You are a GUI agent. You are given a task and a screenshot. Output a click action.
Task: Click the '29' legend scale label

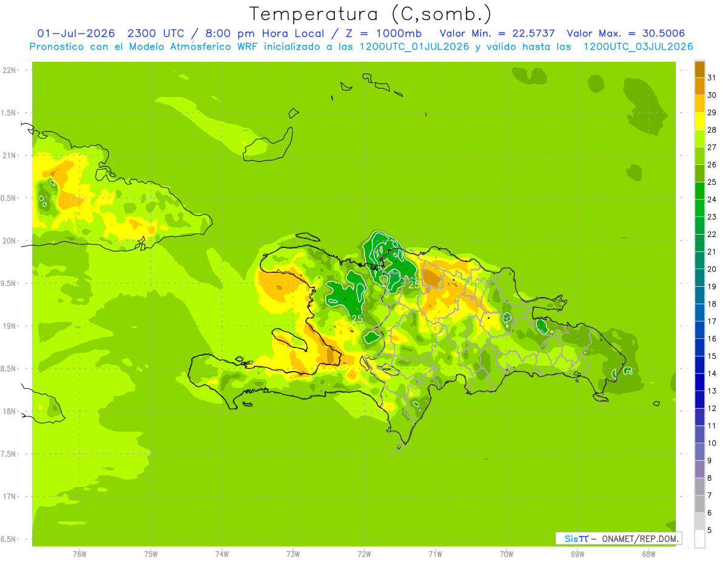coord(712,112)
